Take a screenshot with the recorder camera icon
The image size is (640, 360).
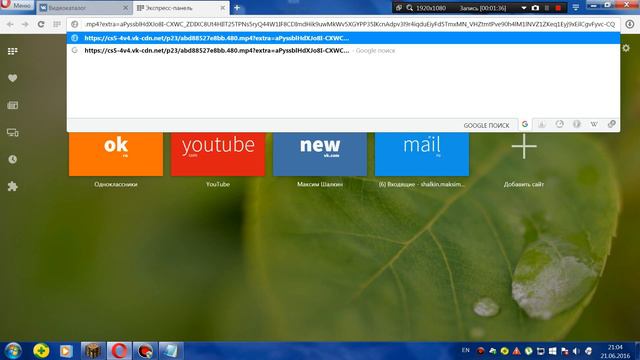[535, 8]
